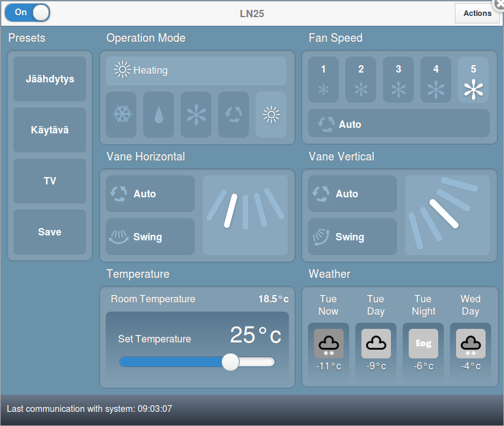This screenshot has width=504, height=426.
Task: Set Vane Horizontal to Auto
Action: tap(149, 194)
